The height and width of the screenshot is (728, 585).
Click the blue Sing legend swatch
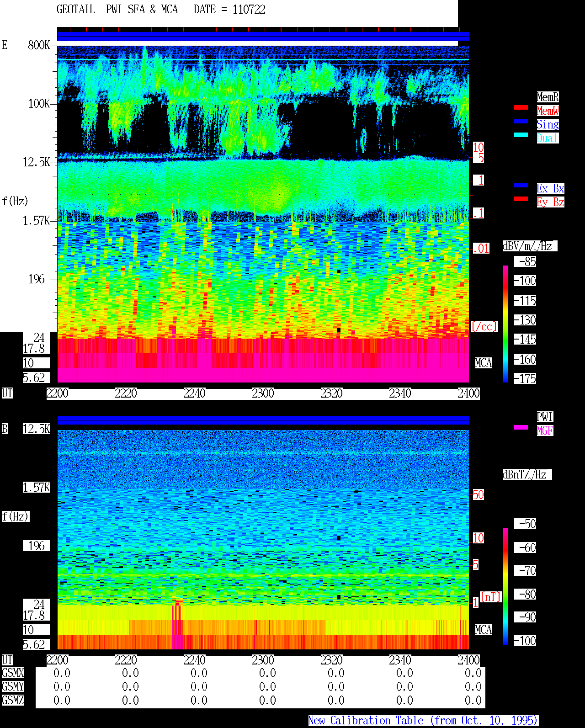(521, 121)
